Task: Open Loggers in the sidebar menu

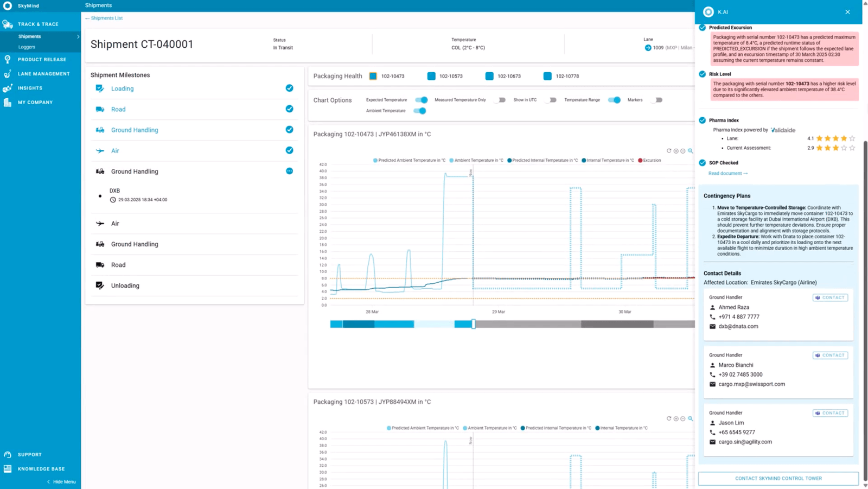Action: pos(27,47)
